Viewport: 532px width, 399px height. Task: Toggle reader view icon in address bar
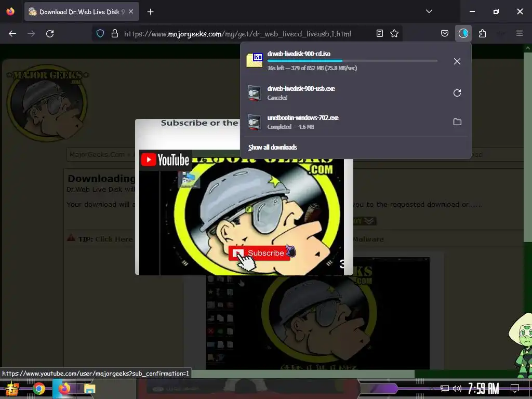pos(380,33)
